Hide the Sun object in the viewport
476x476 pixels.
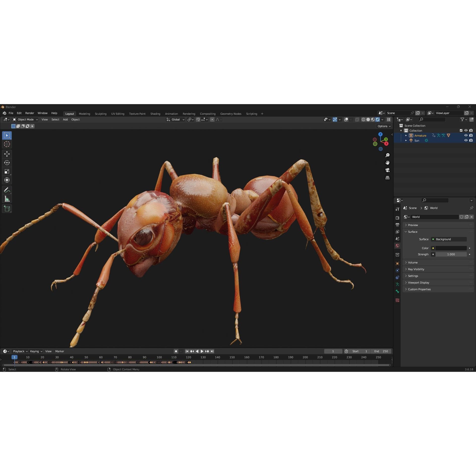pos(466,141)
